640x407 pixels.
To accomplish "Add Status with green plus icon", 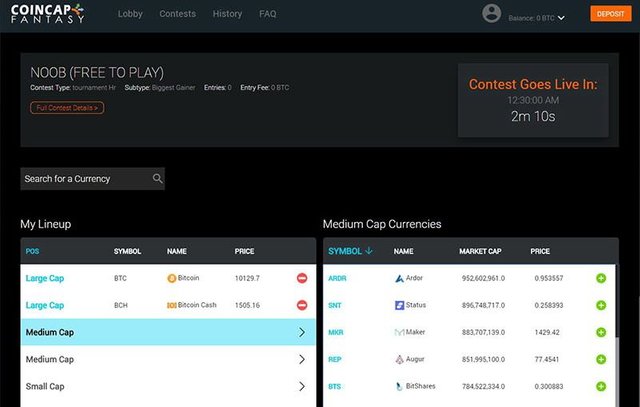I will point(601,305).
